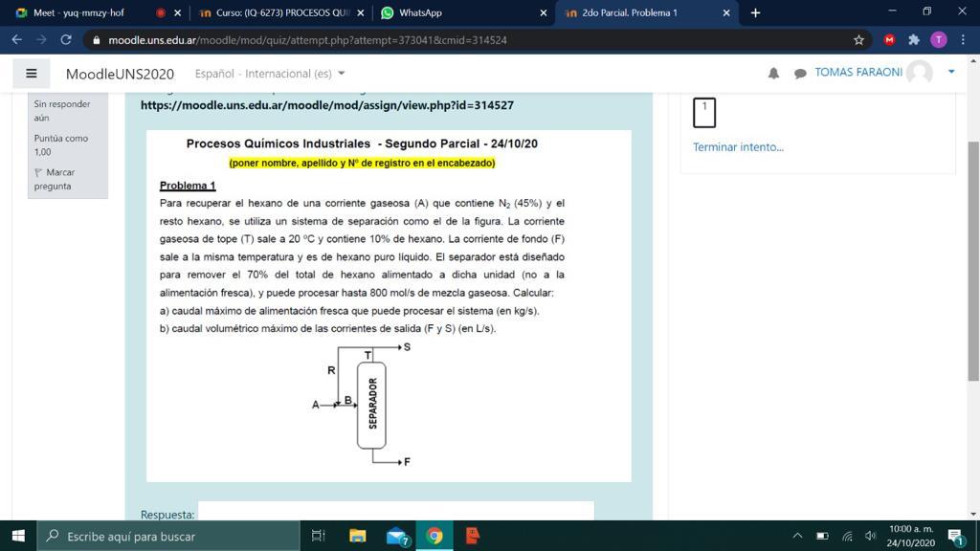Bookmark this page with the star icon
Screen dimensions: 980x551
858,40
